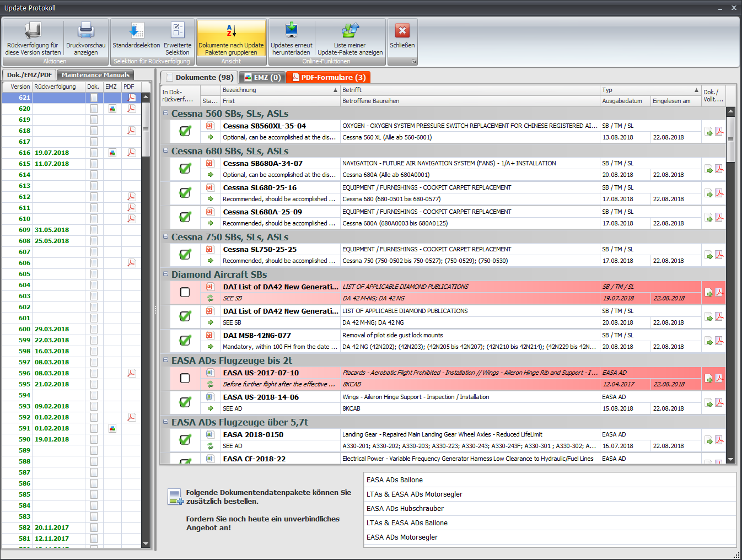Check the highlighted DAI List 19.07.2018 row
The height and width of the screenshot is (560, 742).
[x=185, y=292]
